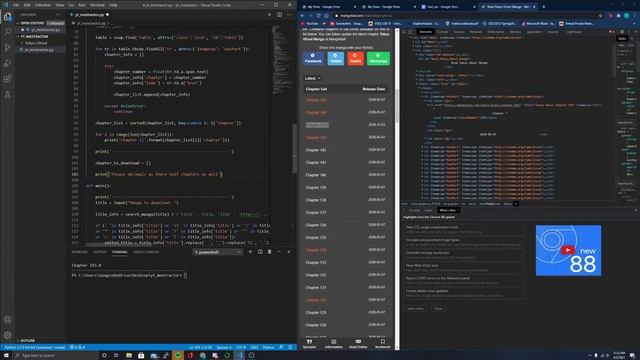Viewport: 640px width, 360px height.
Task: Click the kill terminal trash icon
Action: [269, 252]
